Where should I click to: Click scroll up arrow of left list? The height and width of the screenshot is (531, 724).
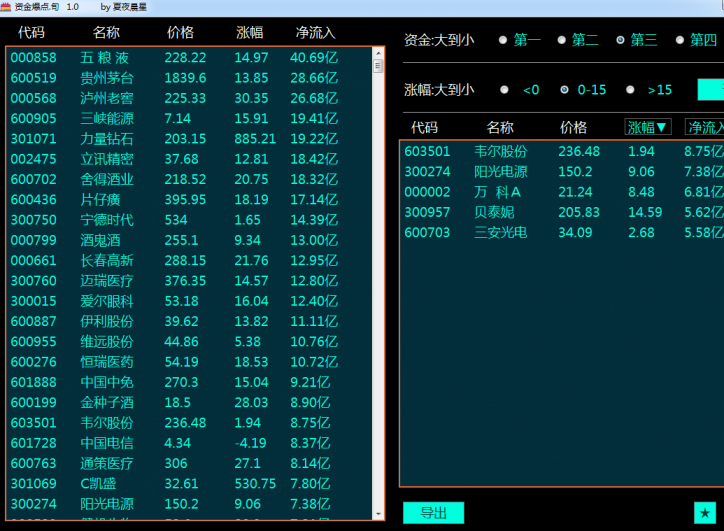[x=378, y=54]
